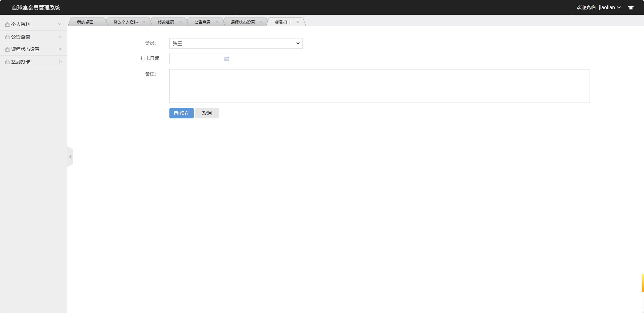This screenshot has width=644, height=313.
Task: Open 公告查看 in the sidebar
Action: [x=33, y=37]
